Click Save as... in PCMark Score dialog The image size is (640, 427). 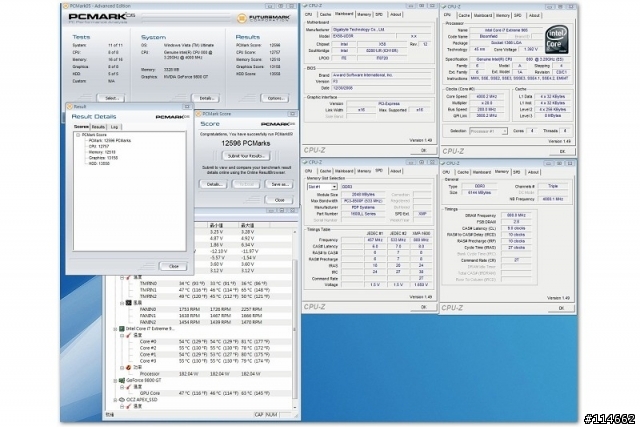point(279,184)
